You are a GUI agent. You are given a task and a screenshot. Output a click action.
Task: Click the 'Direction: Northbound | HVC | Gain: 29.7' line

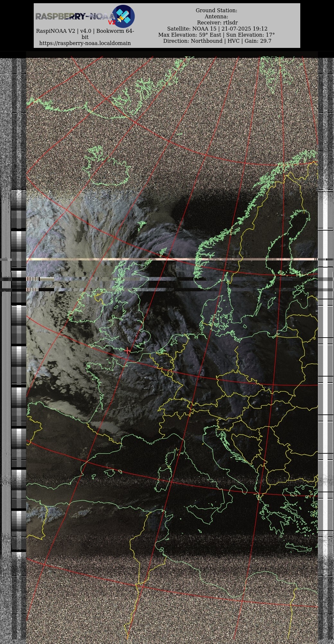point(217,41)
